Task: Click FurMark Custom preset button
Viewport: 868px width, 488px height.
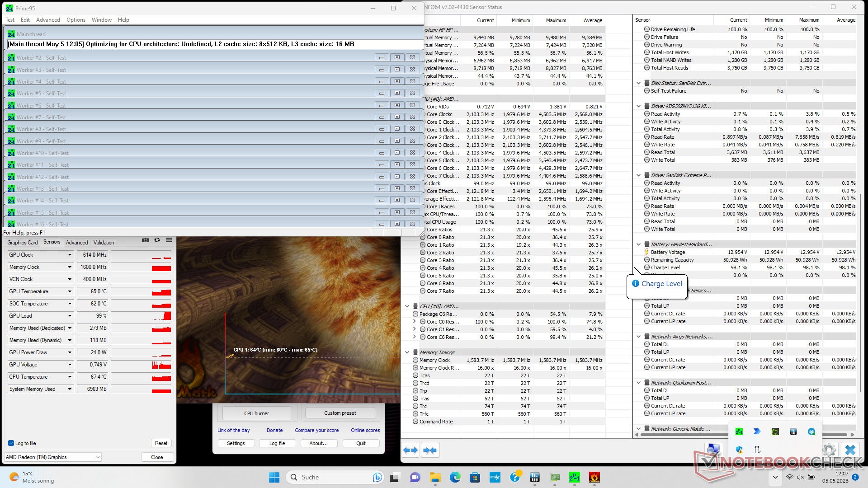Action: pyautogui.click(x=340, y=413)
